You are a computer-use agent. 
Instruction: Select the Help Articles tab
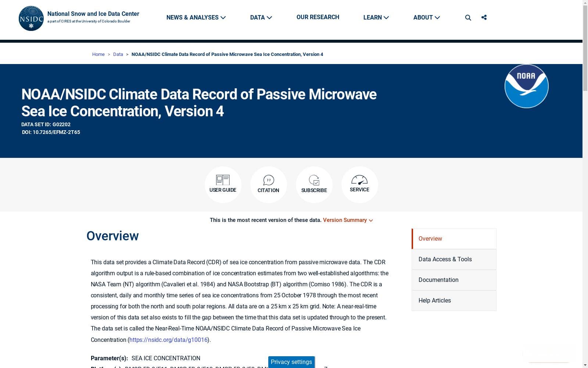[x=454, y=301]
